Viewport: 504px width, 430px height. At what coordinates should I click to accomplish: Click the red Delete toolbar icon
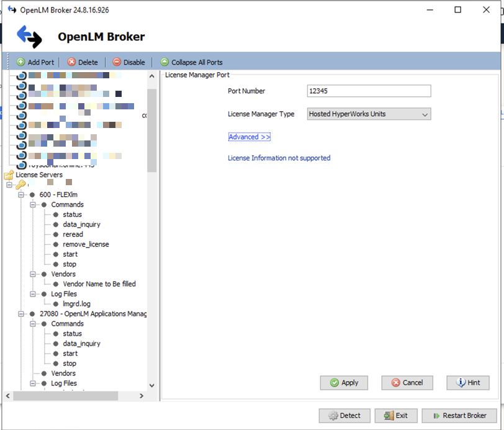pos(71,62)
